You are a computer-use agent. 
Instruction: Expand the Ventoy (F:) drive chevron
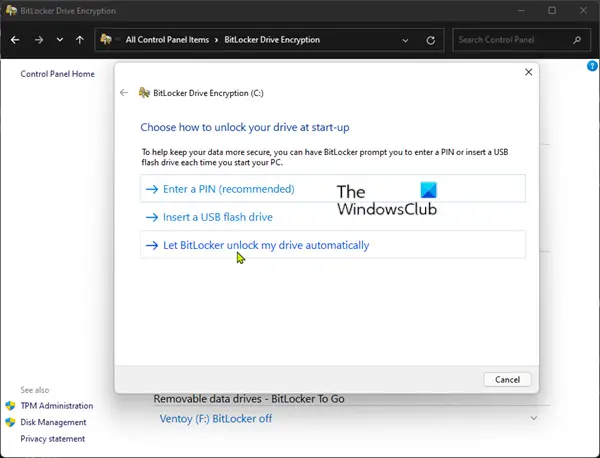coord(534,418)
